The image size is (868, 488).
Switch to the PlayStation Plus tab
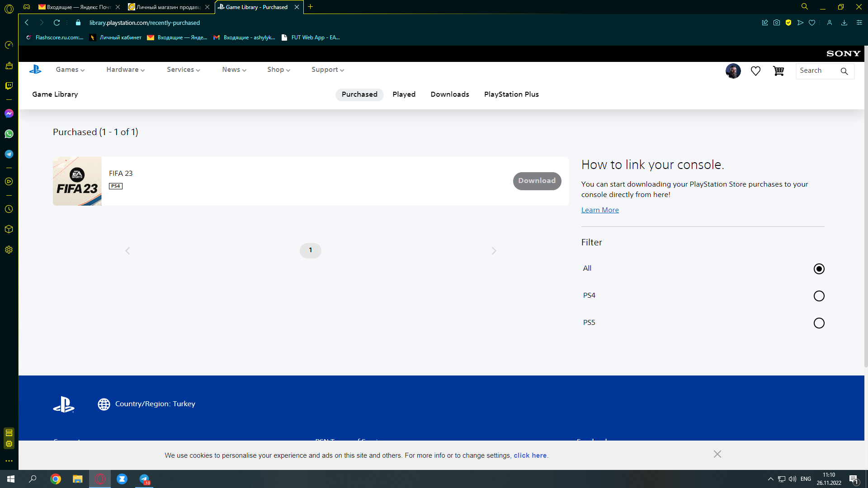511,94
